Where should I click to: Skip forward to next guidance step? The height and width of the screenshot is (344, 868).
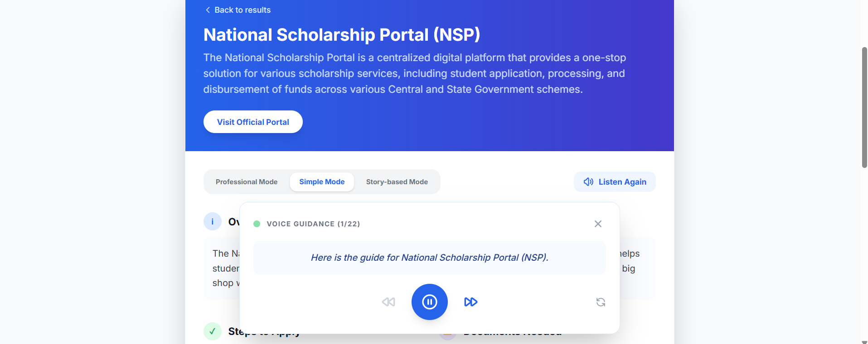[x=470, y=302]
